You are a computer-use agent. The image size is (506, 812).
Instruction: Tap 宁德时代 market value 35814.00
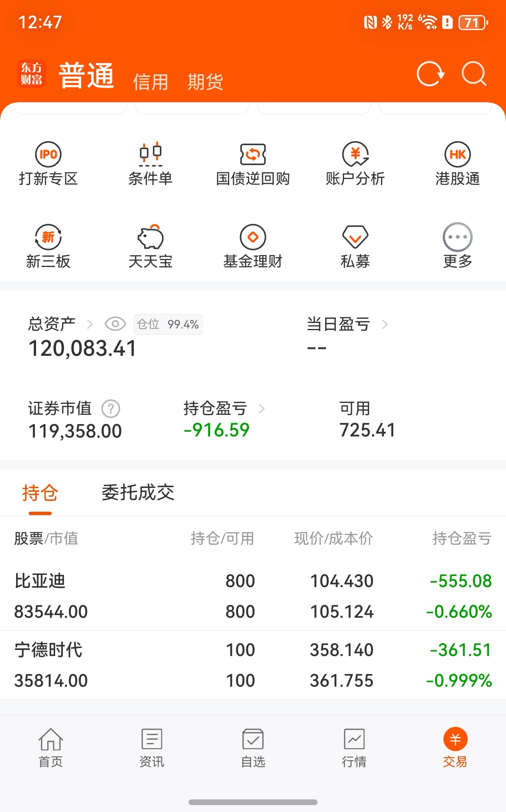pyautogui.click(x=51, y=681)
